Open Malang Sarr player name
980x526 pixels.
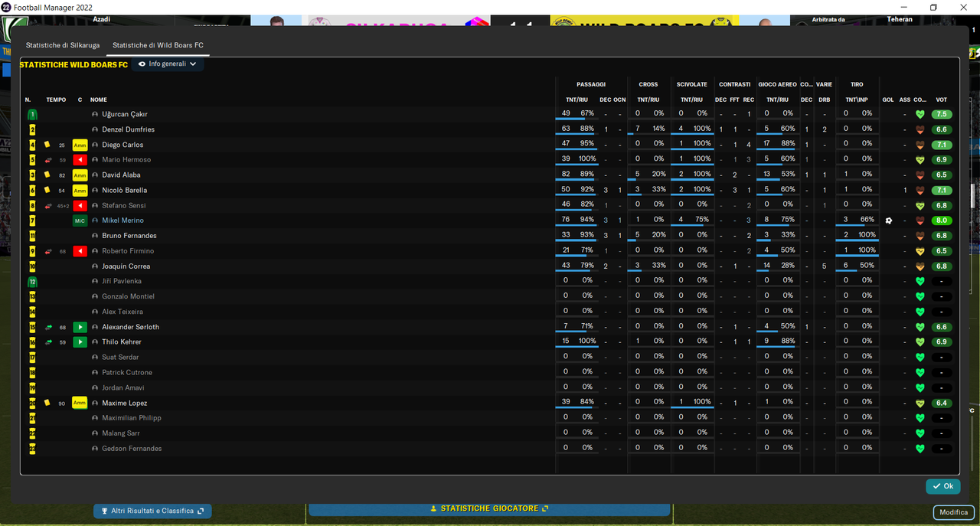pyautogui.click(x=121, y=433)
